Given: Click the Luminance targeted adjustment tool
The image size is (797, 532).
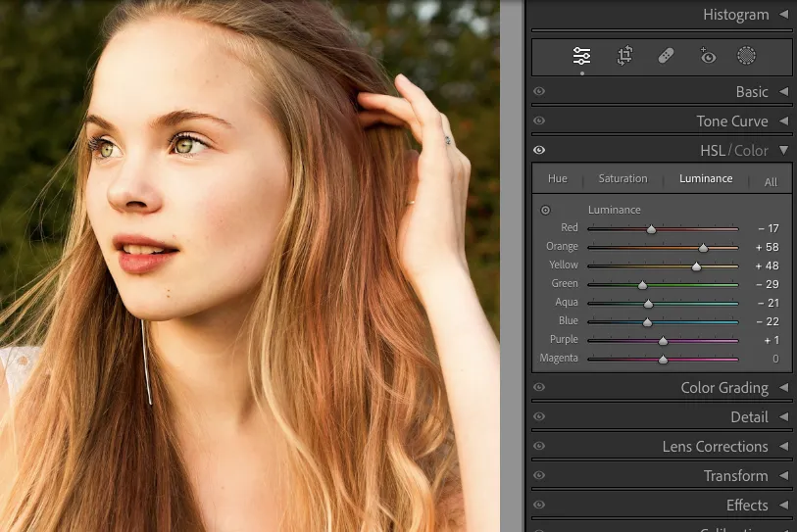Looking at the screenshot, I should [x=546, y=210].
